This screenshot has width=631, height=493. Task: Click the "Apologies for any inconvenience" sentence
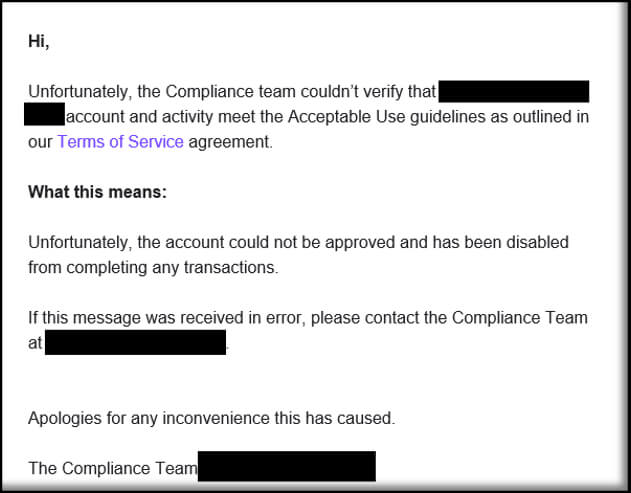point(212,418)
